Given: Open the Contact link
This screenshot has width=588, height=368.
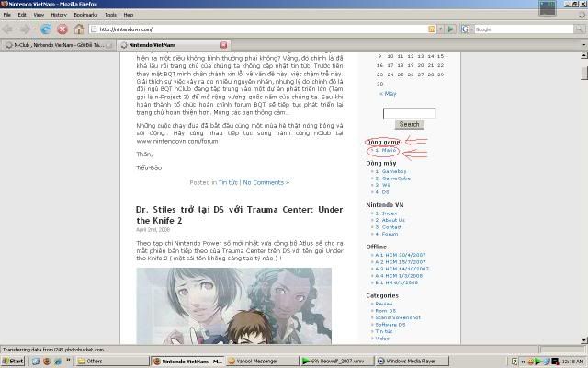Looking at the screenshot, I should tap(388, 227).
